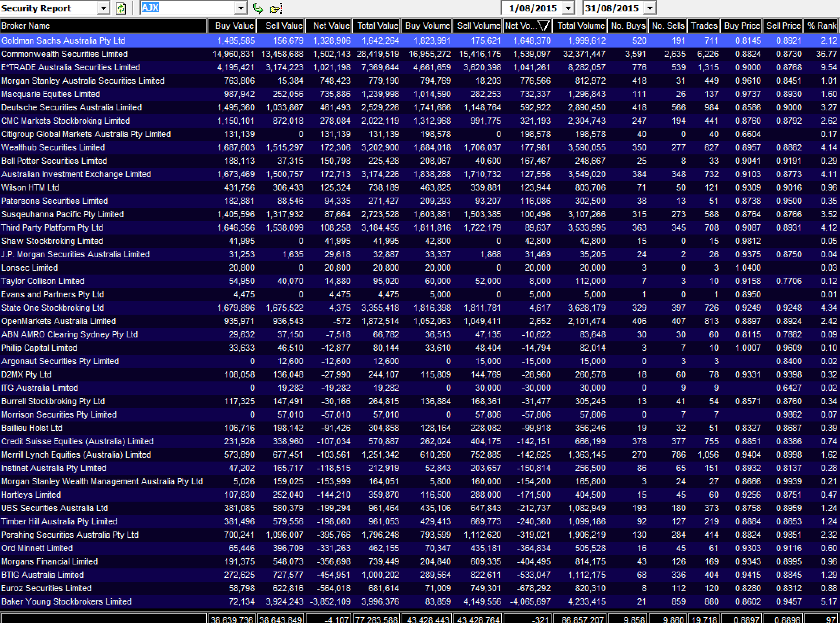
Task: Select Australian Investment Exchange Limited row
Action: pyautogui.click(x=419, y=174)
